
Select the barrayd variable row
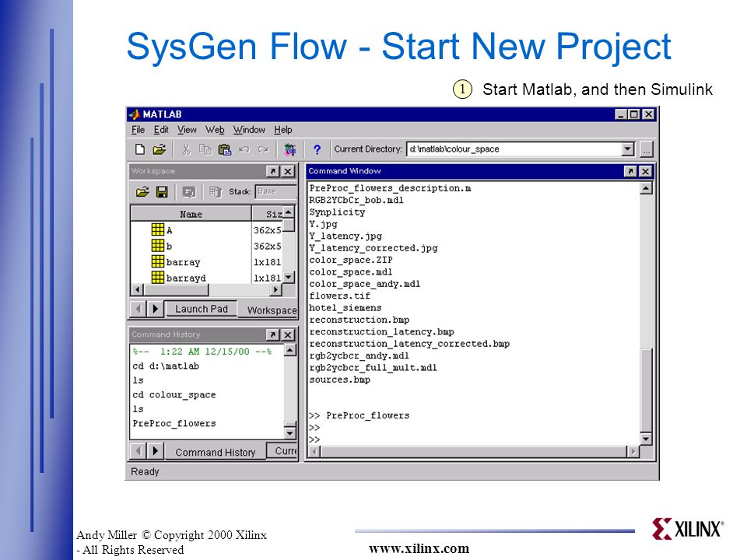[x=205, y=277]
